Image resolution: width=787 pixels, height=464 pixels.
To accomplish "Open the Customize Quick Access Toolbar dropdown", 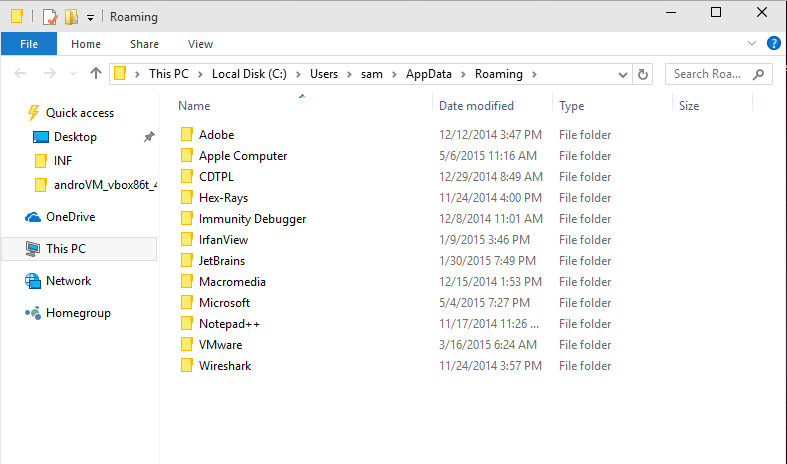I will [x=90, y=18].
